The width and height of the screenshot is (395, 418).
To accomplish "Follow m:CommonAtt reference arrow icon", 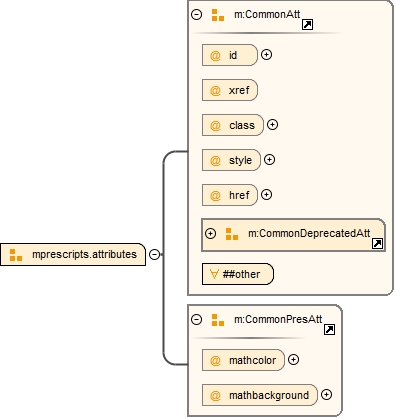I will [x=307, y=25].
